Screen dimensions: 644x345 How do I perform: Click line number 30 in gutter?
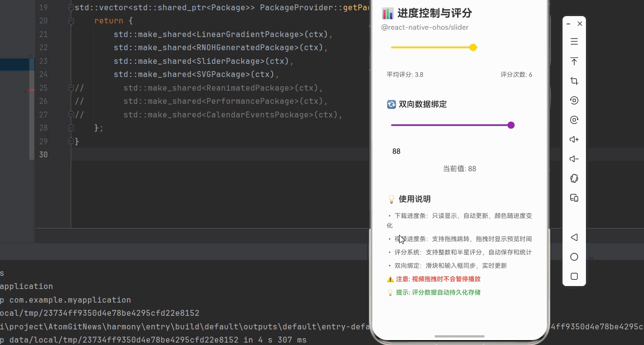point(43,154)
